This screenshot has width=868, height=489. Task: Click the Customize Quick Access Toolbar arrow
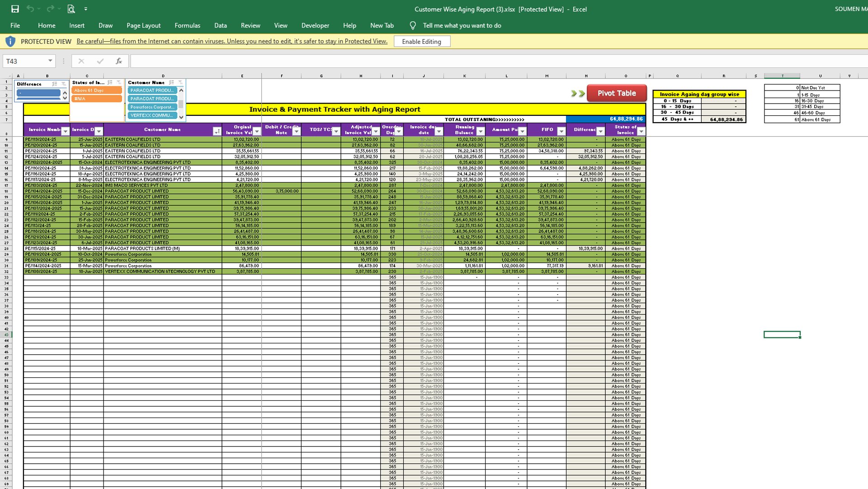coord(86,9)
